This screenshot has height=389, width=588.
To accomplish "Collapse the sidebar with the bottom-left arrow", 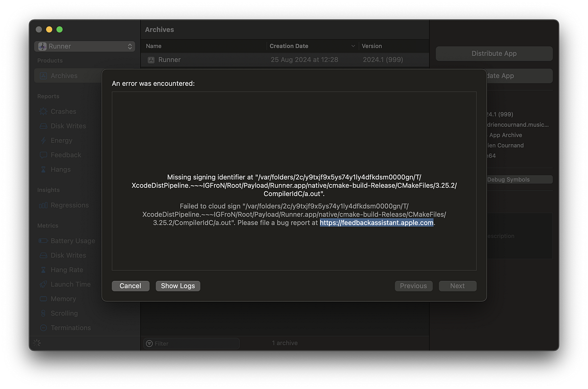I will [x=36, y=343].
